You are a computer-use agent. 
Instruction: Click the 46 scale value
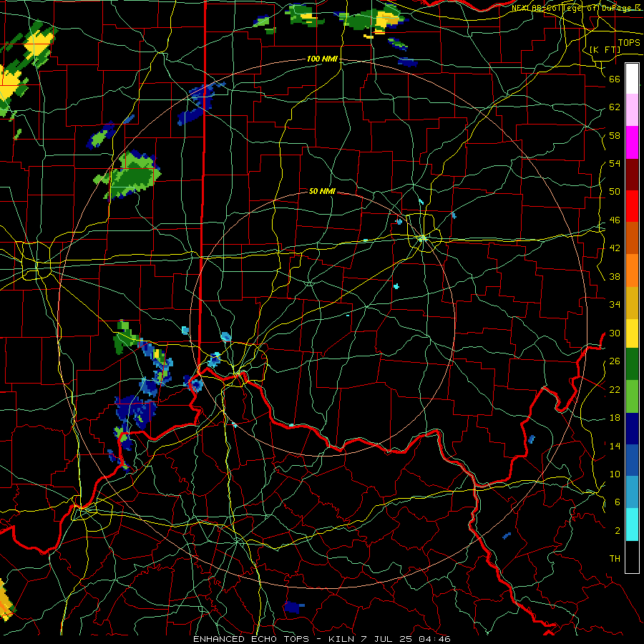tap(615, 220)
